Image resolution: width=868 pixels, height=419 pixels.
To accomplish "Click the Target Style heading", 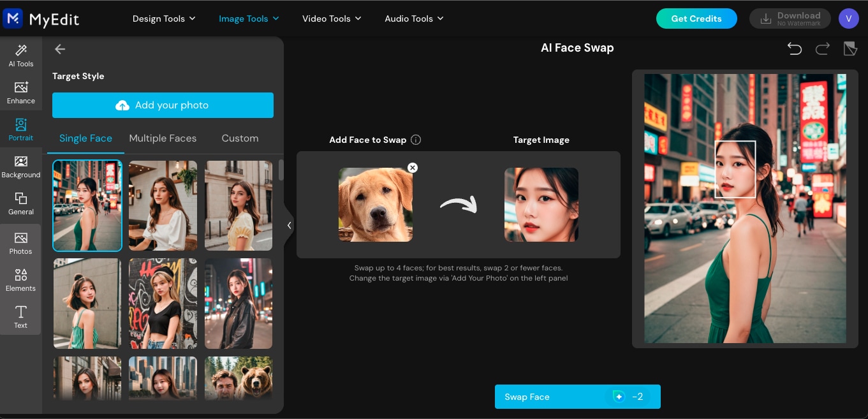I will coord(78,76).
